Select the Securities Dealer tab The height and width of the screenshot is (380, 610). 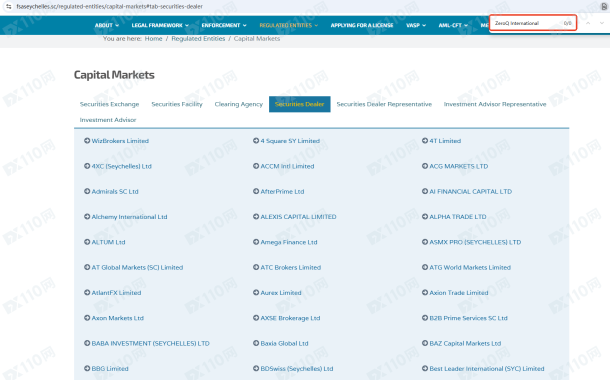[300, 104]
